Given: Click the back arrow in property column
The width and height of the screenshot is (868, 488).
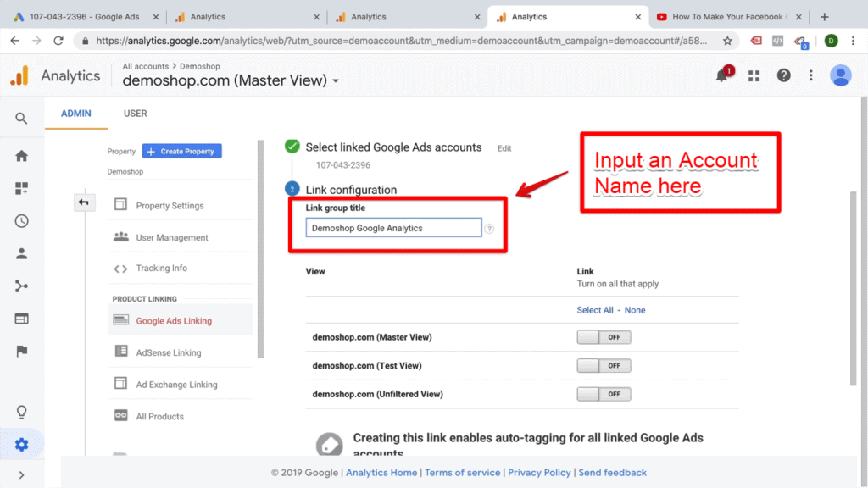Looking at the screenshot, I should coord(84,202).
